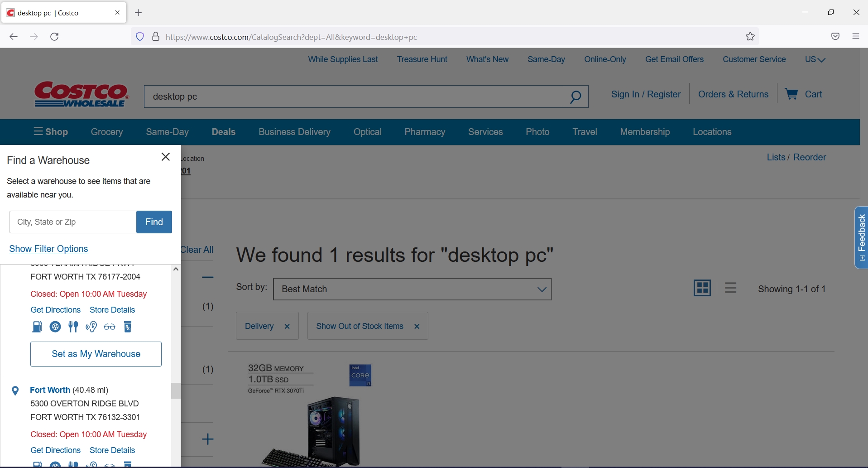Click the Fort Worth location pin icon
Viewport: 868px width, 468px height.
[x=15, y=390]
